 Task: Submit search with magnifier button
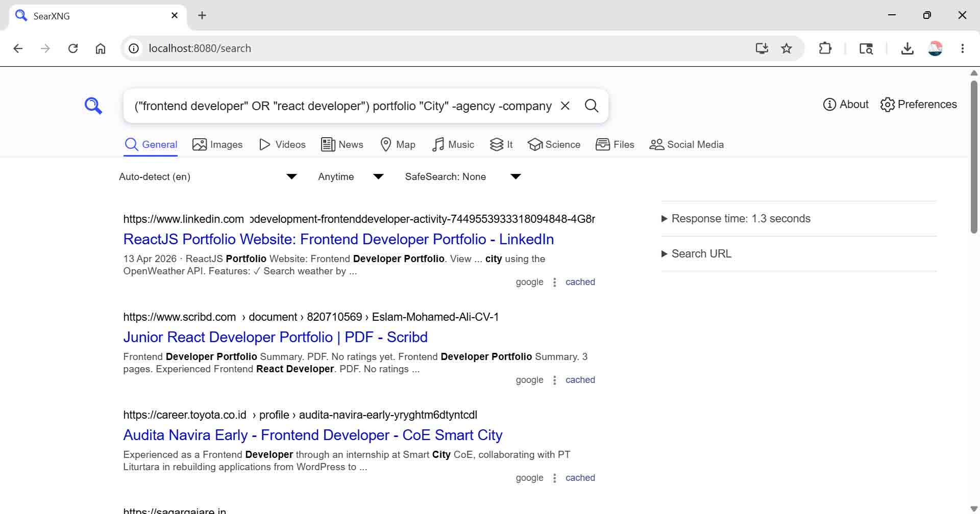pos(592,106)
